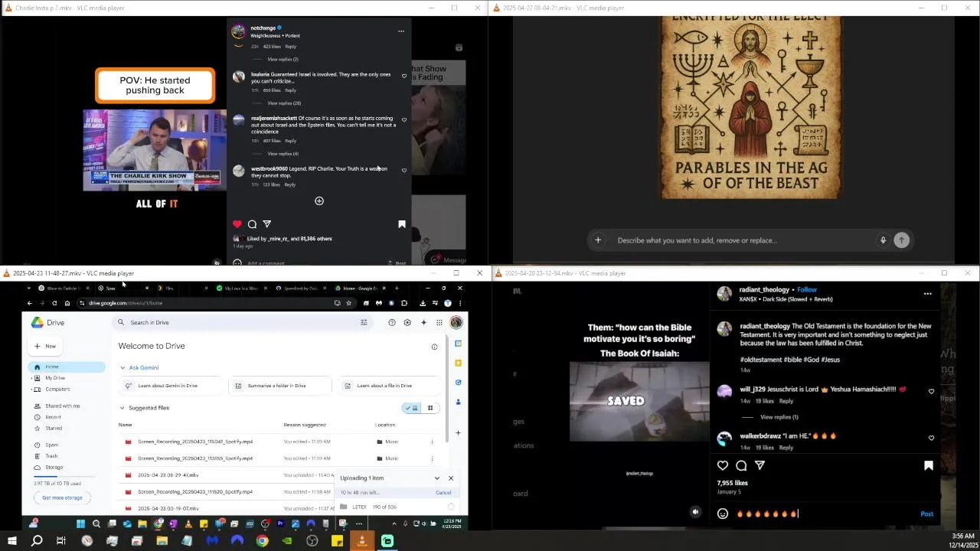Open more options dots on radiant_theology post
The image size is (980, 551).
click(x=927, y=293)
